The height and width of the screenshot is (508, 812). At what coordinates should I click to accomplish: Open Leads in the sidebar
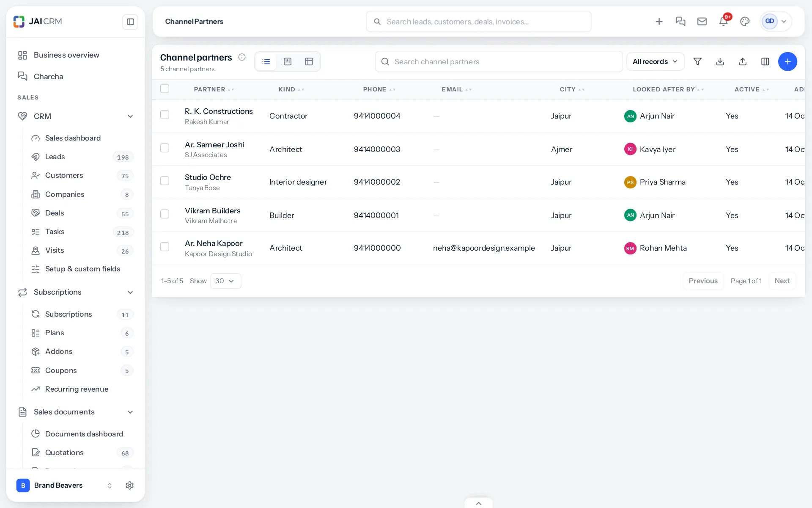point(82,157)
